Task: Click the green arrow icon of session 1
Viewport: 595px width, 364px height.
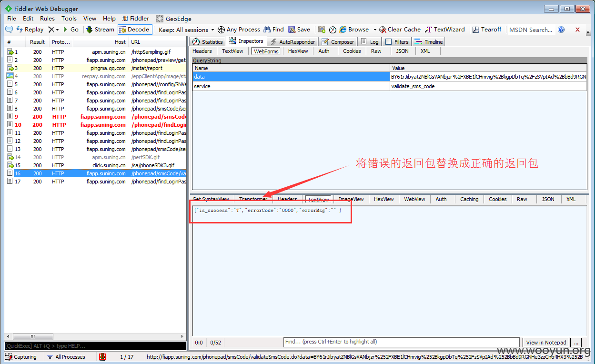Action: click(10, 52)
